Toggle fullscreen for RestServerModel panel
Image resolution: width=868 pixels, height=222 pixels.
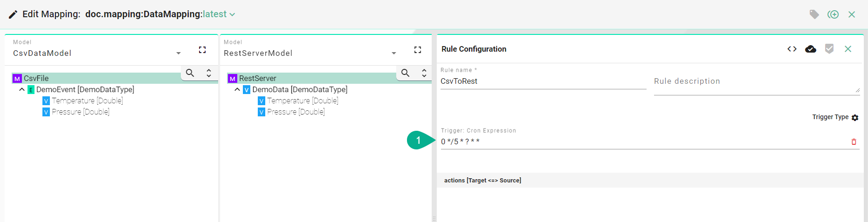click(418, 50)
